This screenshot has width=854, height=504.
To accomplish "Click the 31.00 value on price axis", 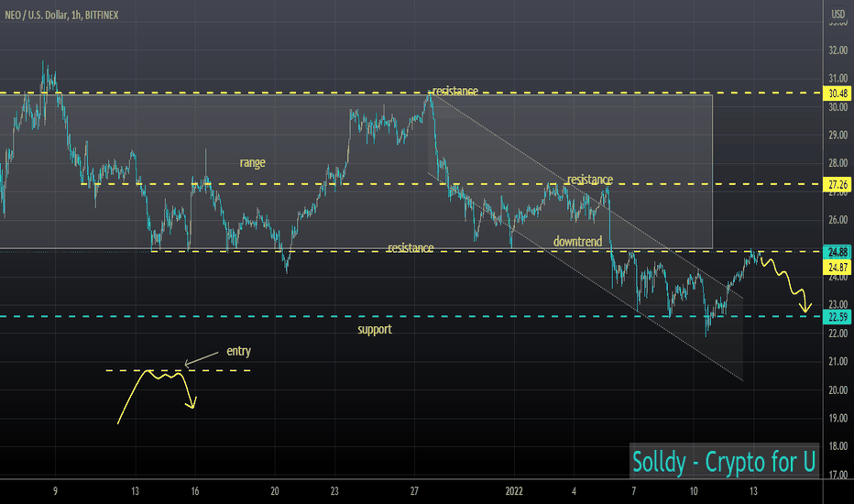I will click(838, 79).
